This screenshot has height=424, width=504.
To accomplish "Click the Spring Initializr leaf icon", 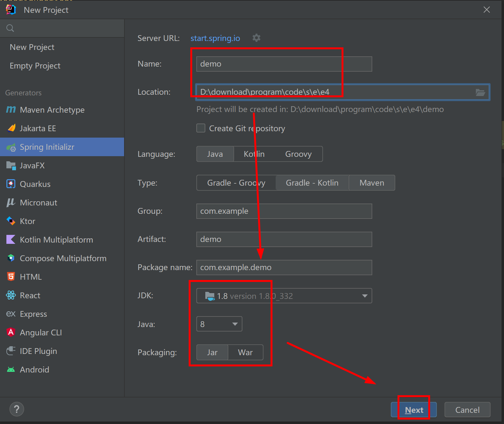I will tap(11, 147).
